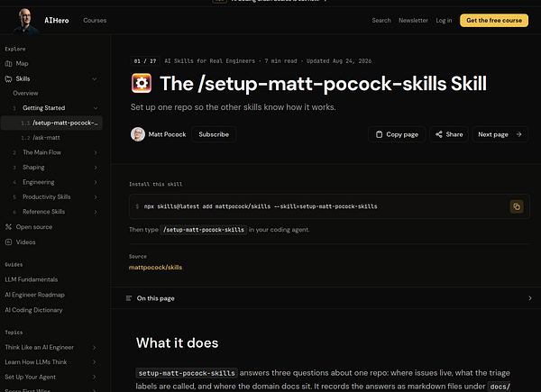Click Log in
Viewport: 541px width, 392px height.
444,21
